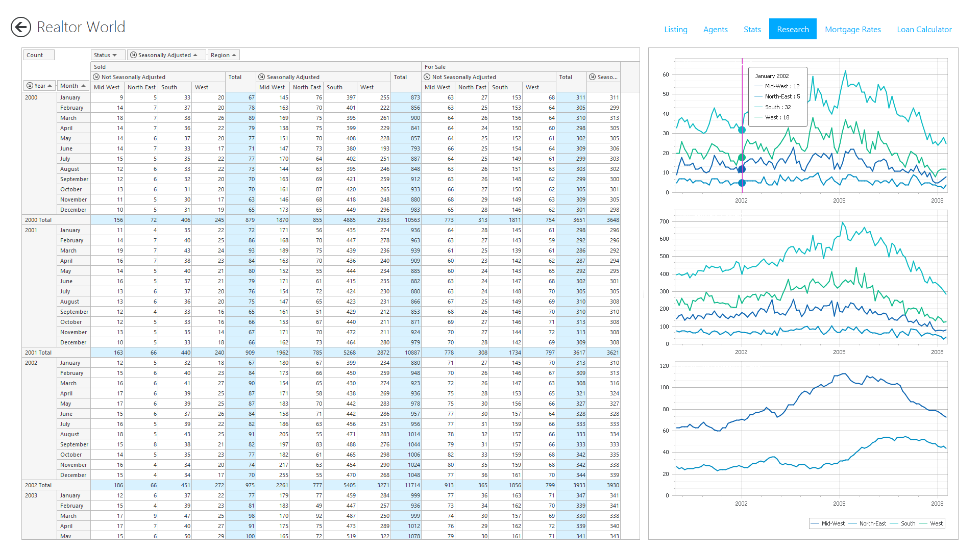The image size is (980, 551).
Task: Open the Mortgage Rates tab
Action: coord(852,29)
